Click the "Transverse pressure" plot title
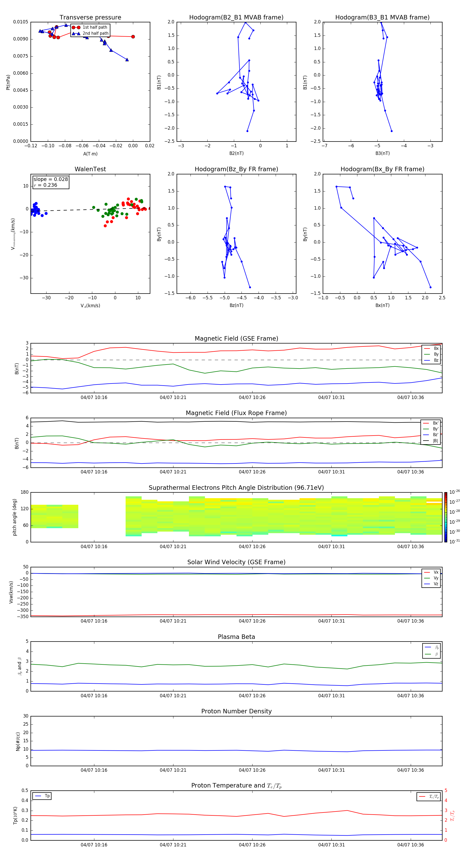473x868 pixels. (x=90, y=17)
